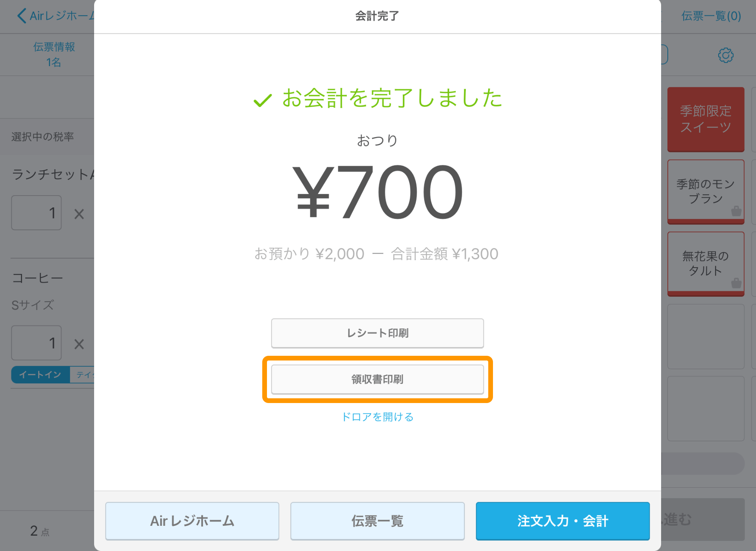Click shopping bag icon on 季節のモンブラン tile
Viewport: 756px width, 551px height.
coord(736,212)
